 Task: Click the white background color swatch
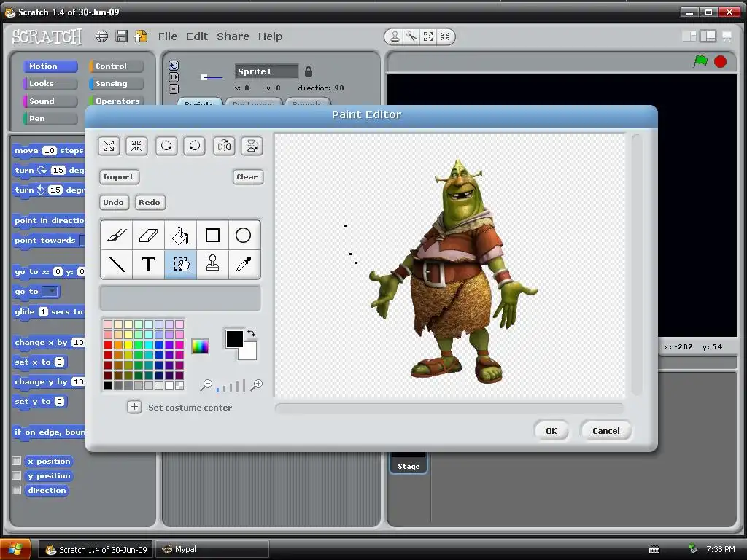(x=249, y=353)
